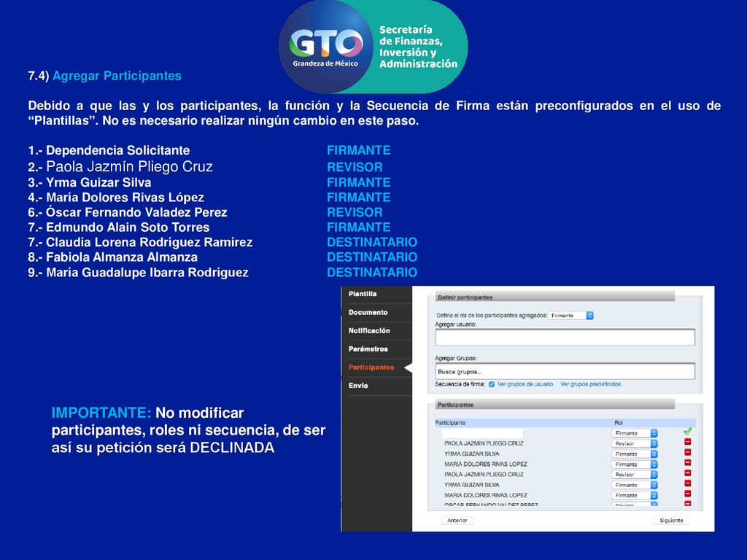Image resolution: width=747 pixels, height=560 pixels.
Task: Click the blank name box in first participant row
Action: pyautogui.click(x=482, y=433)
